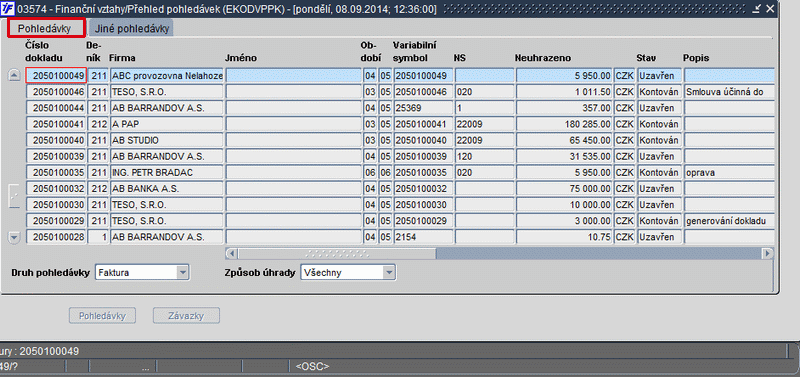Click the vertical record scrollbar thumb
The image size is (800, 377).
(14, 195)
